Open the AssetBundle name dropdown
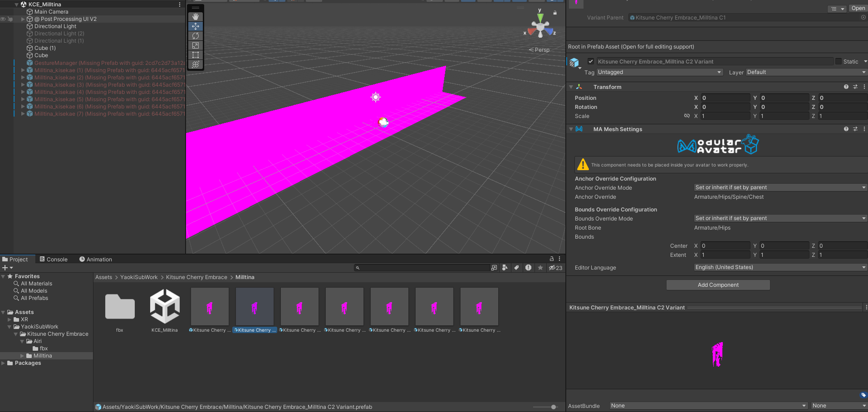This screenshot has width=868, height=412. pos(708,406)
